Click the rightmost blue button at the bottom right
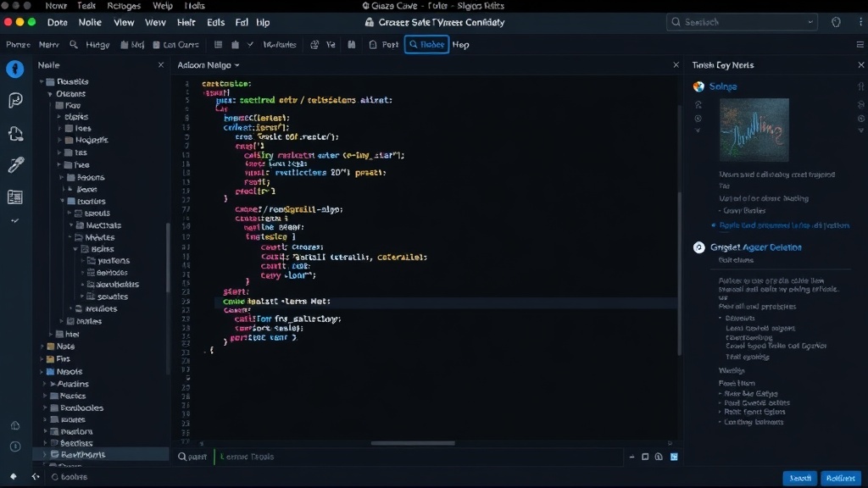This screenshot has height=488, width=868. (840, 478)
